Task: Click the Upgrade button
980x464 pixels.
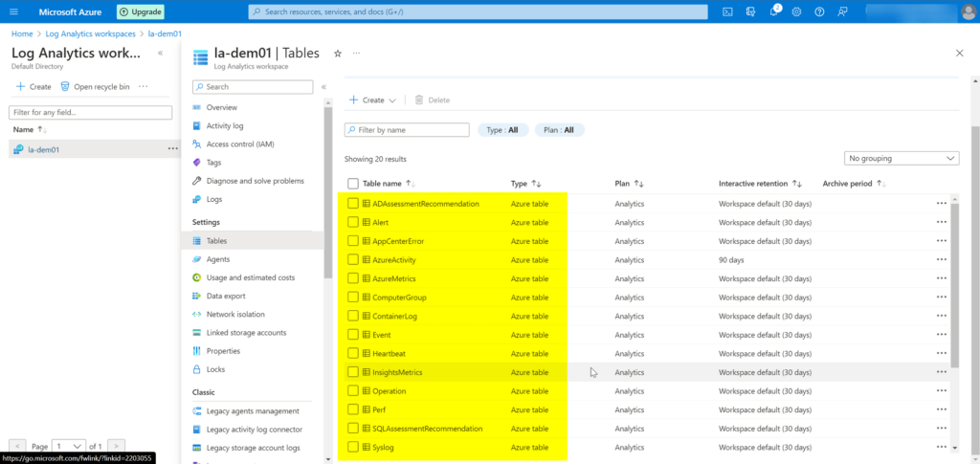Action: click(x=140, y=11)
